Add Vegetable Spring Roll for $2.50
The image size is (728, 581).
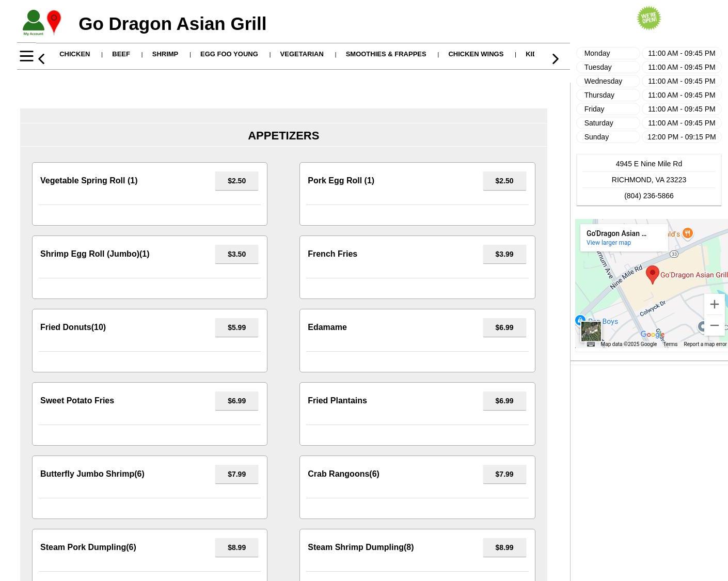tap(236, 181)
